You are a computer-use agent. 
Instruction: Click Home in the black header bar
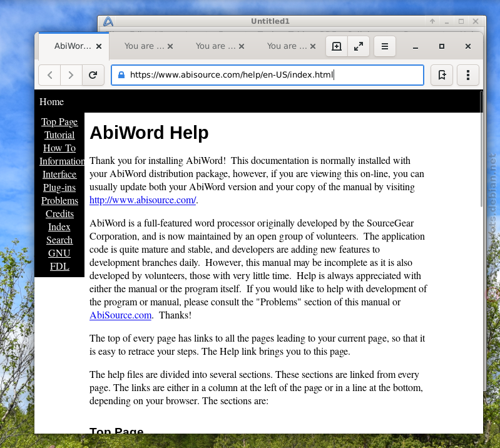click(x=51, y=102)
